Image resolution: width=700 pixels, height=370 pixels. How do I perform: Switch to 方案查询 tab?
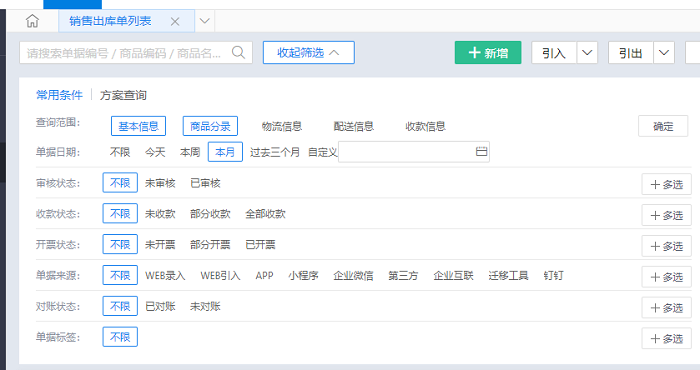pos(123,95)
